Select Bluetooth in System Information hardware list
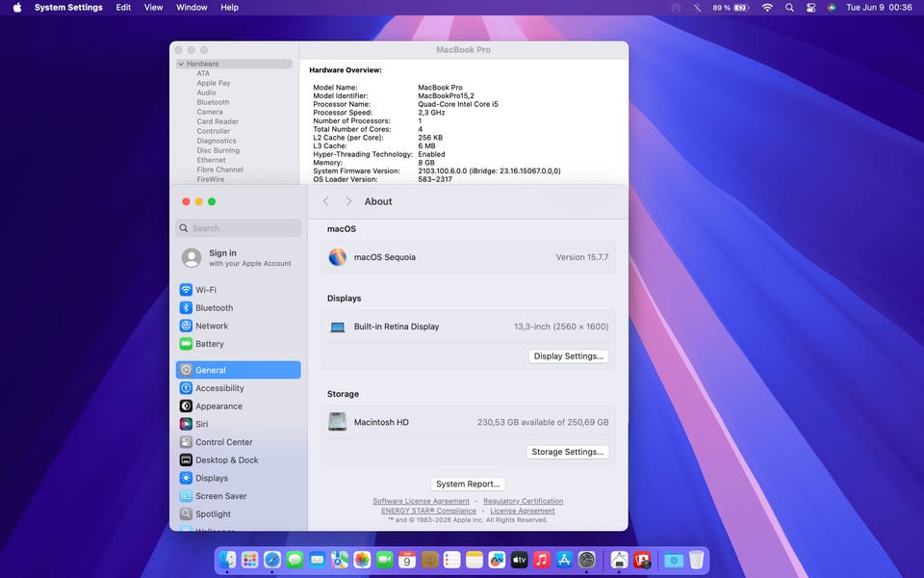This screenshot has width=924, height=578. (213, 102)
